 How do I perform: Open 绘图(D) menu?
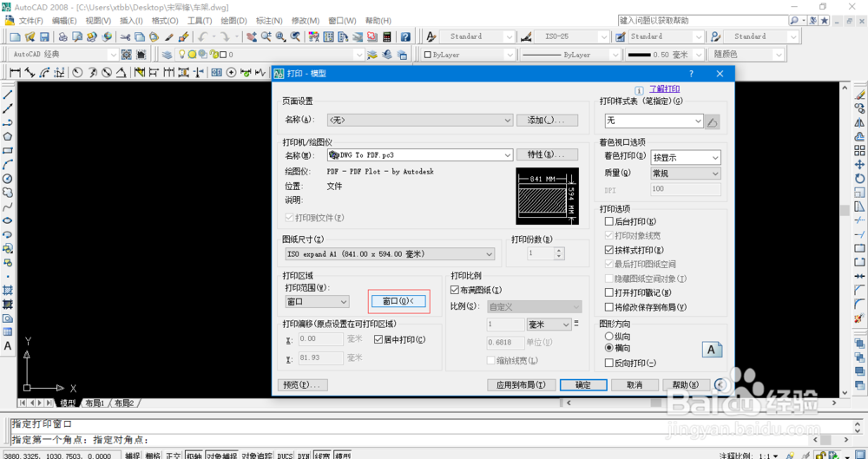[233, 21]
